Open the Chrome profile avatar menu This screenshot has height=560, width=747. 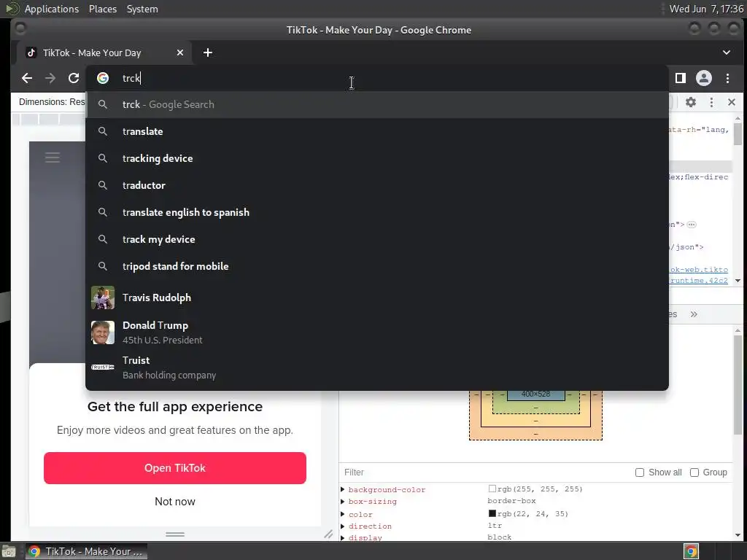point(704,78)
